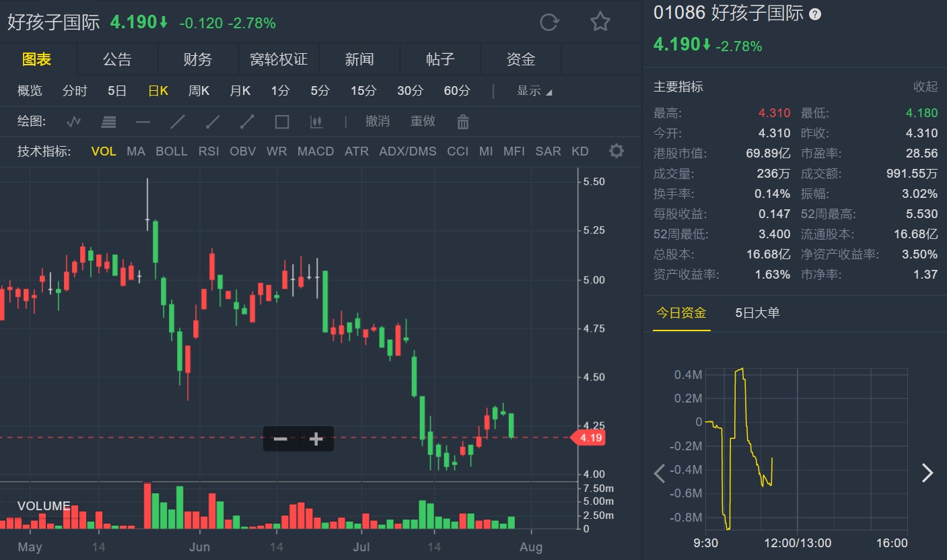Toggle the MACD indicator
This screenshot has width=947, height=560.
316,151
